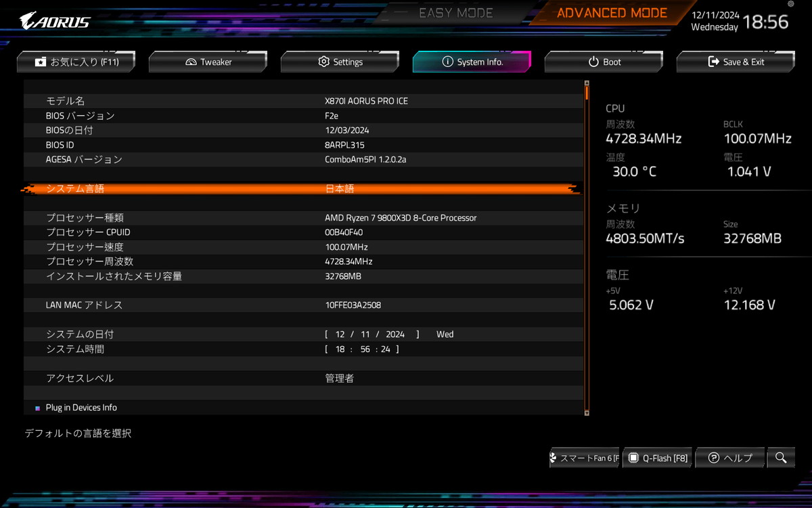Click installed memory value 32768MB in list
812x508 pixels.
(343, 276)
